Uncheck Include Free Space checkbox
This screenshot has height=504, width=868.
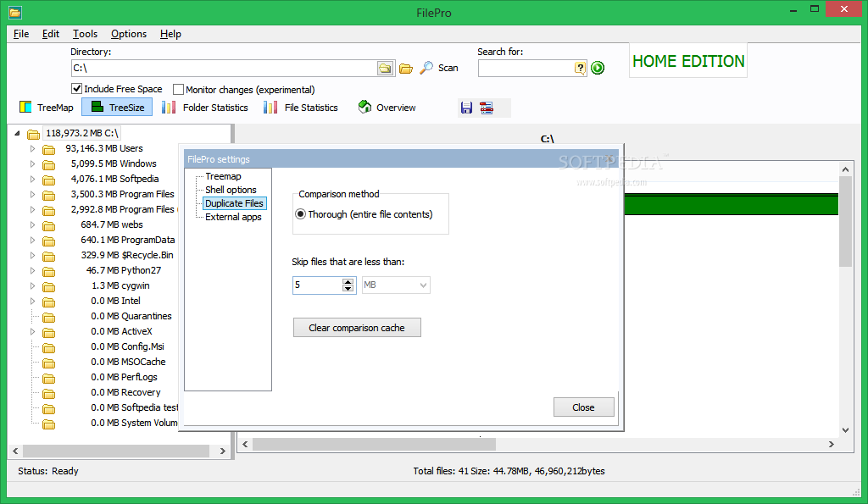pyautogui.click(x=76, y=89)
